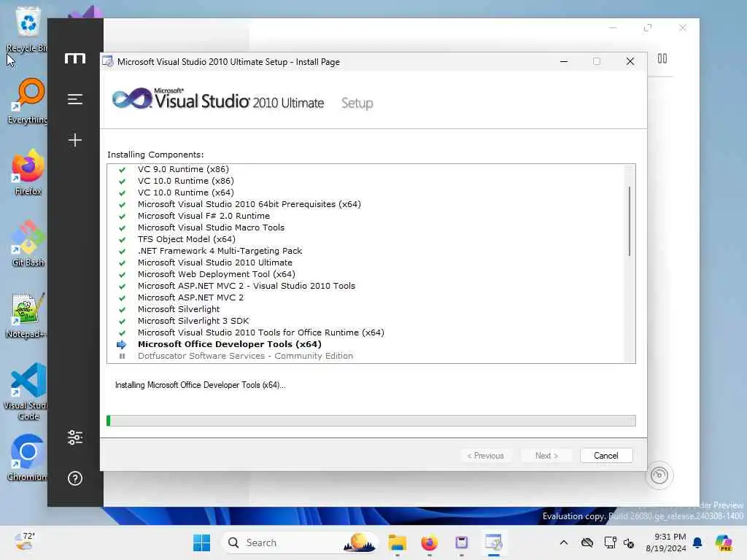Select TFS Object Model (x64) row
The width and height of the screenshot is (747, 560).
pos(365,239)
